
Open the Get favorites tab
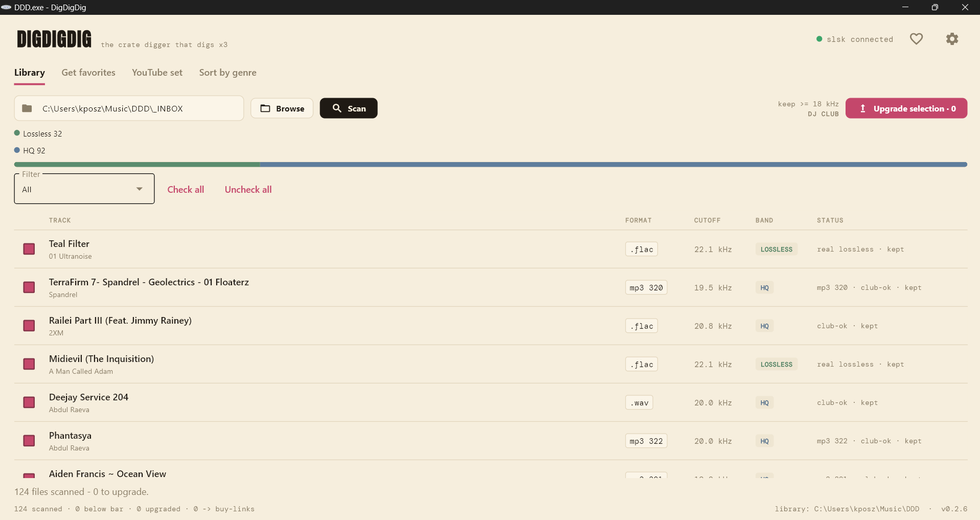(88, 73)
